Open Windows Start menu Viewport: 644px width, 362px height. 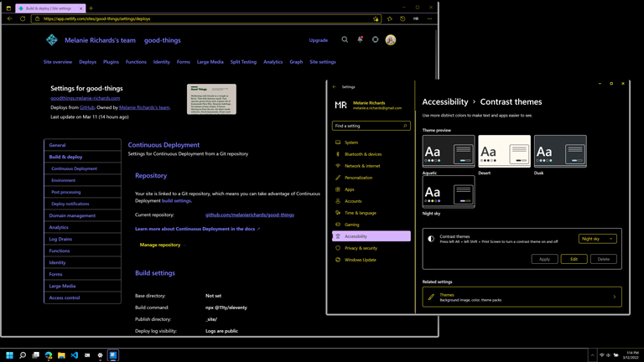[9, 355]
